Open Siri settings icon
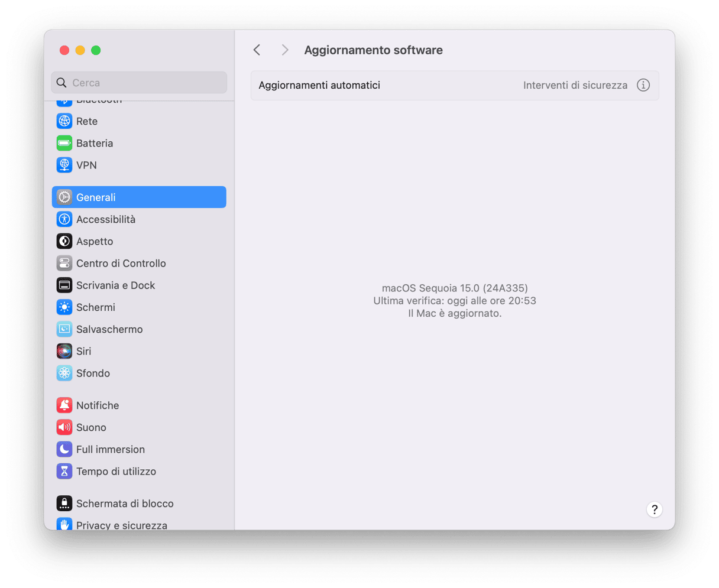 point(64,351)
